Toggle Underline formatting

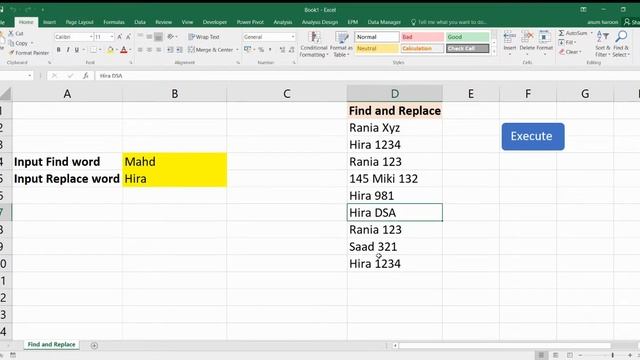click(76, 50)
